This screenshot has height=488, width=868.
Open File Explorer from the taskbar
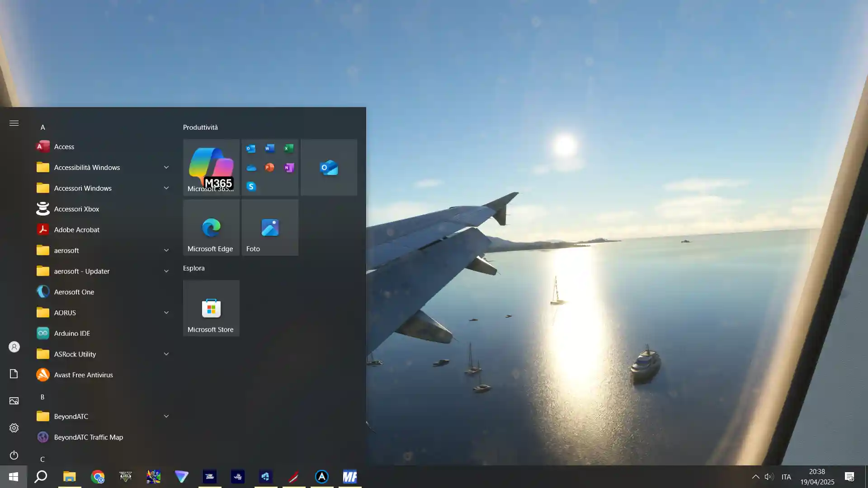tap(69, 477)
